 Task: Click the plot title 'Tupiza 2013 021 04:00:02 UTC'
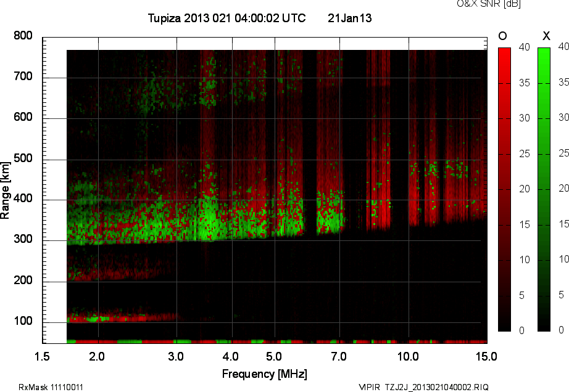[x=227, y=18]
